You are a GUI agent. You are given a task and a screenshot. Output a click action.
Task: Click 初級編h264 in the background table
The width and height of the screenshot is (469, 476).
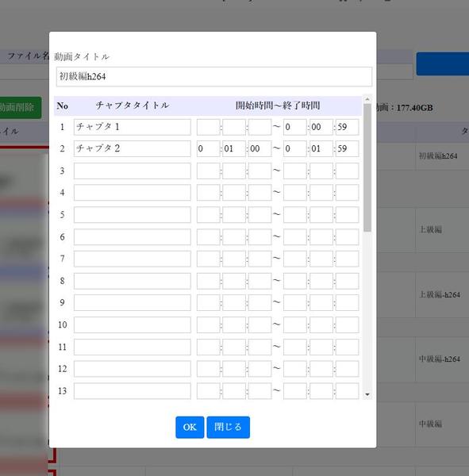coord(438,156)
